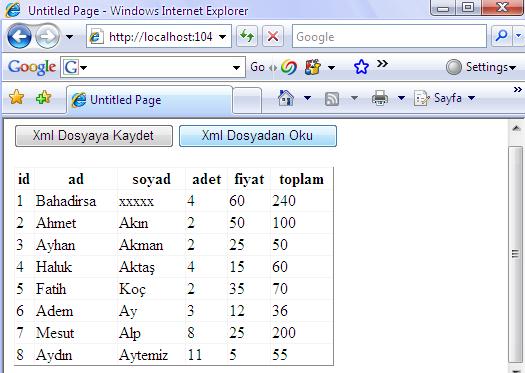Viewport: 525px width, 373px height.
Task: Click the colorful swirl icon on Google toolbar
Action: tap(288, 67)
